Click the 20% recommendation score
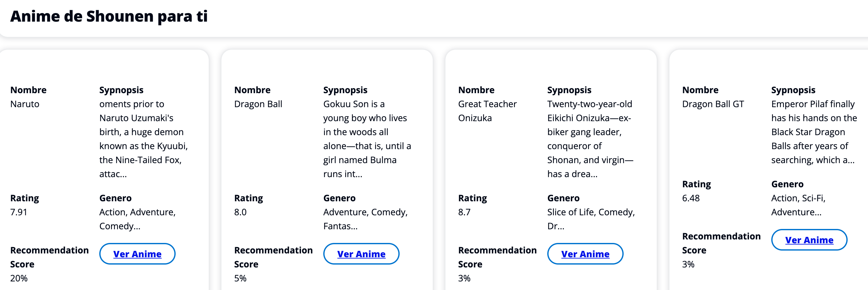868x290 pixels. click(x=19, y=278)
